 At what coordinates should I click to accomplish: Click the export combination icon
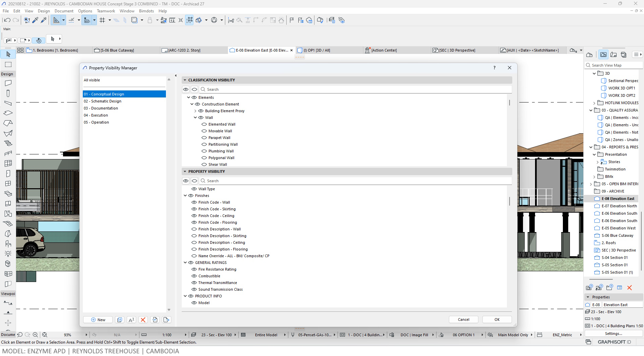(x=167, y=320)
